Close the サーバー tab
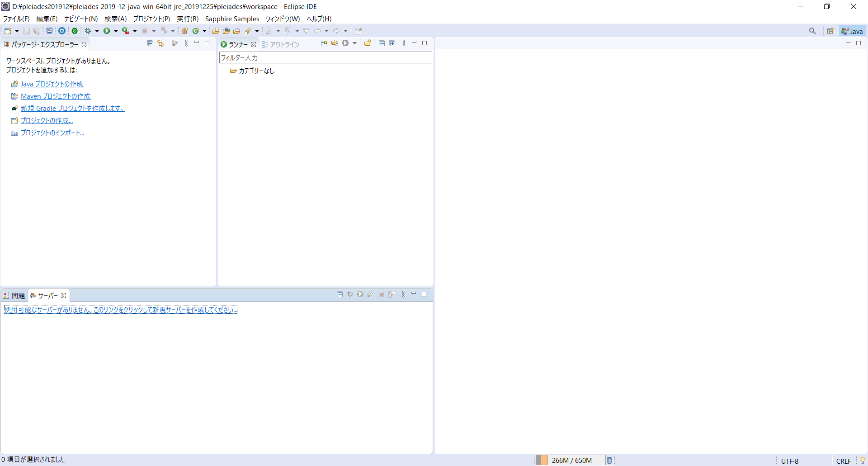 click(64, 295)
